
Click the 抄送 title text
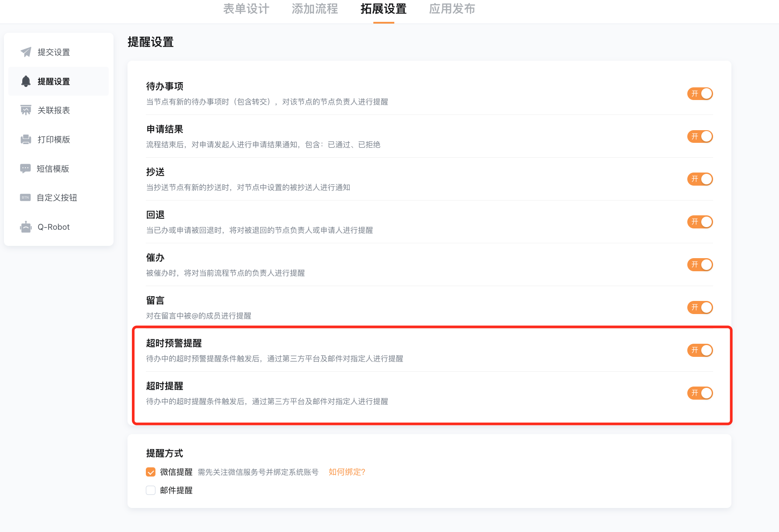(155, 172)
